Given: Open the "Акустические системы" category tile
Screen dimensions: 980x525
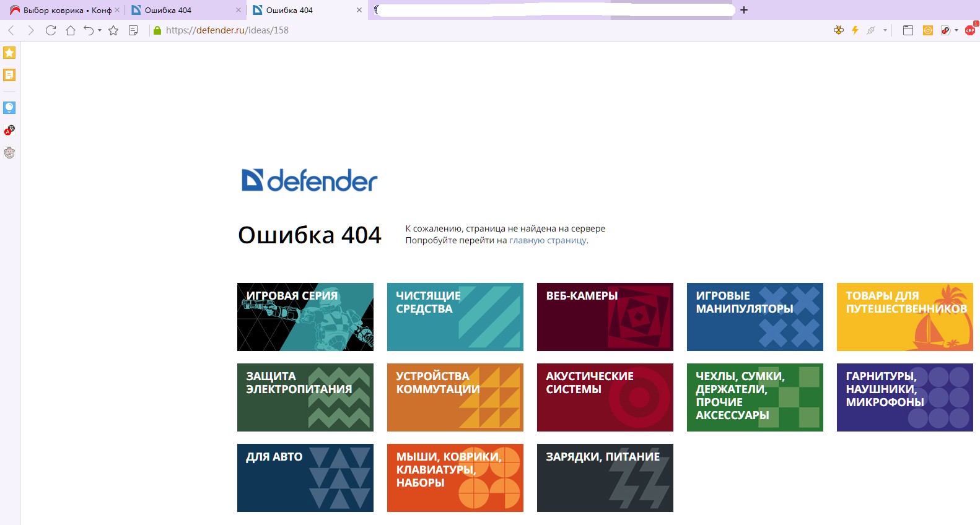Looking at the screenshot, I should click(x=605, y=397).
